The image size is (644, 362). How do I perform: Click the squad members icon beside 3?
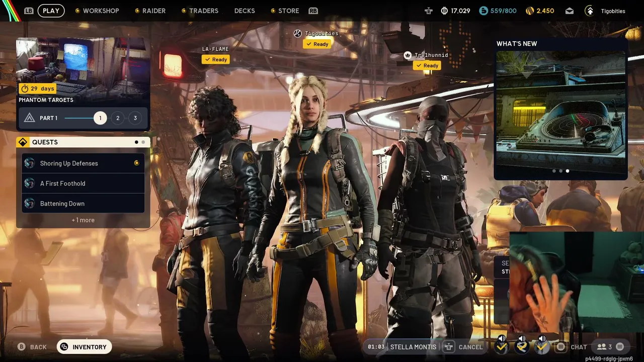(601, 347)
